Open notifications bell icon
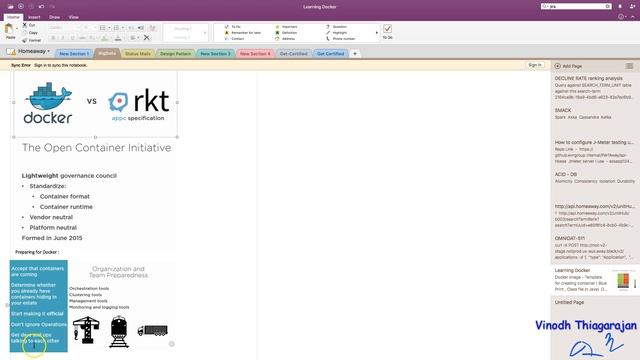This screenshot has height=360, width=640. (620, 7)
